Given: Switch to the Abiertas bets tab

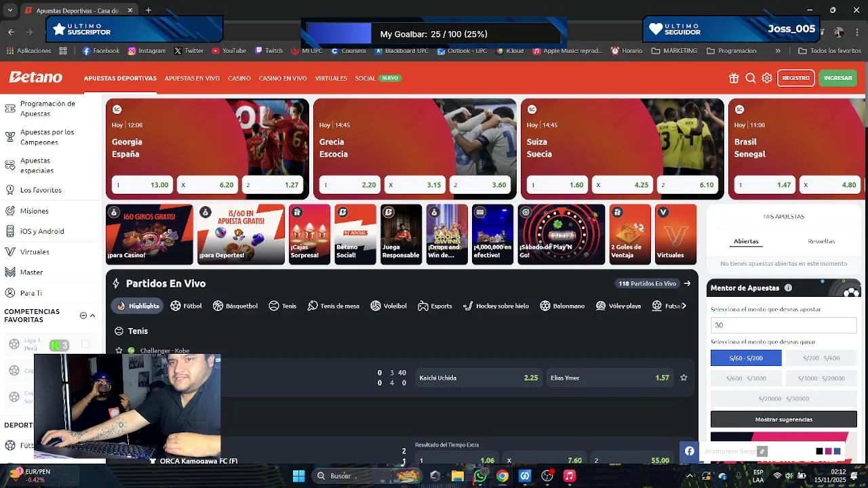Looking at the screenshot, I should click(x=746, y=241).
